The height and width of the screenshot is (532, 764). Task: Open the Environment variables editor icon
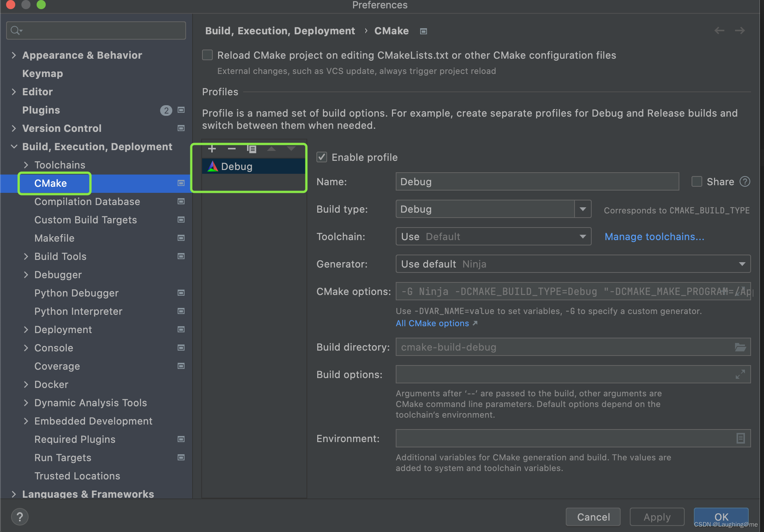[x=740, y=438]
